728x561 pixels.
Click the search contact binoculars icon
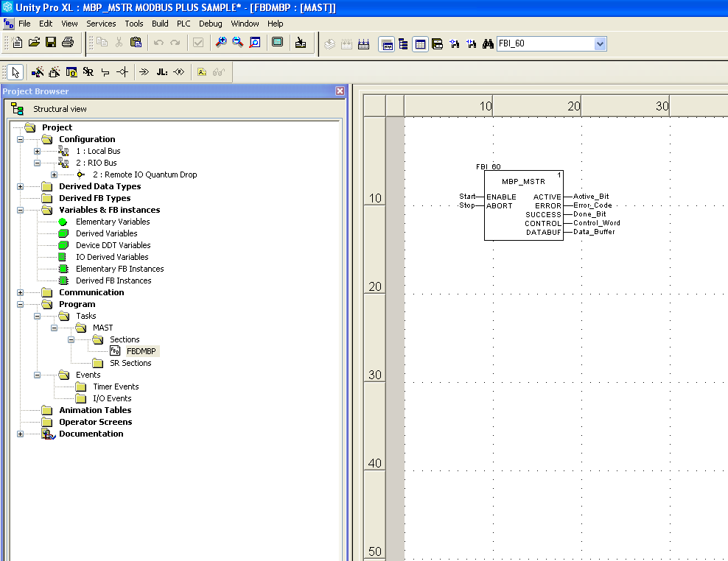click(x=472, y=44)
